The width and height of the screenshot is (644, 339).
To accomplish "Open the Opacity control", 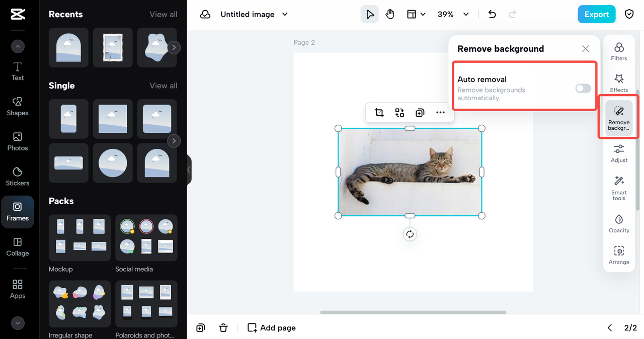I will pos(619,224).
